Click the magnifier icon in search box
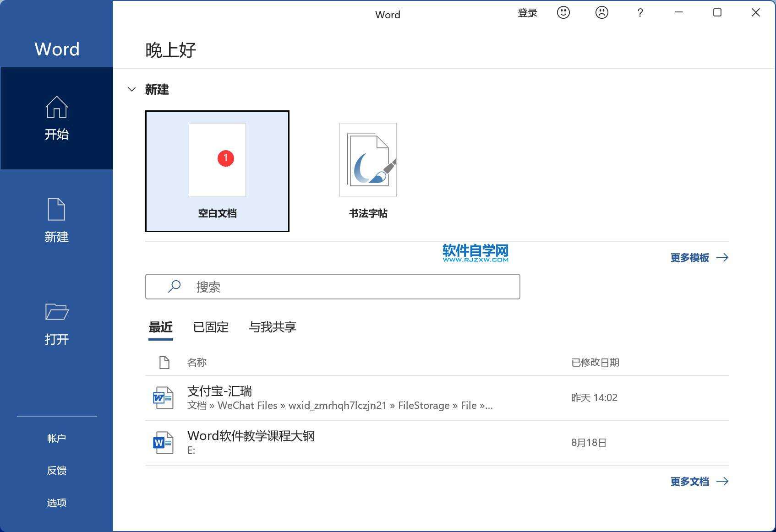The width and height of the screenshot is (776, 532). [x=174, y=287]
